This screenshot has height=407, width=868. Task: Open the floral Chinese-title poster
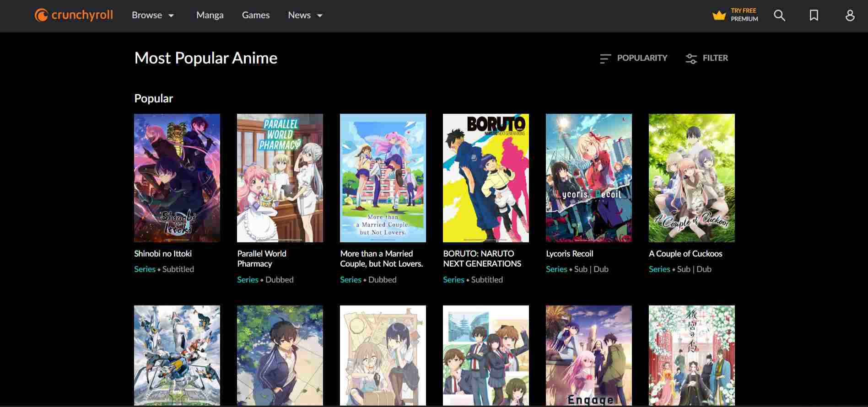point(692,355)
